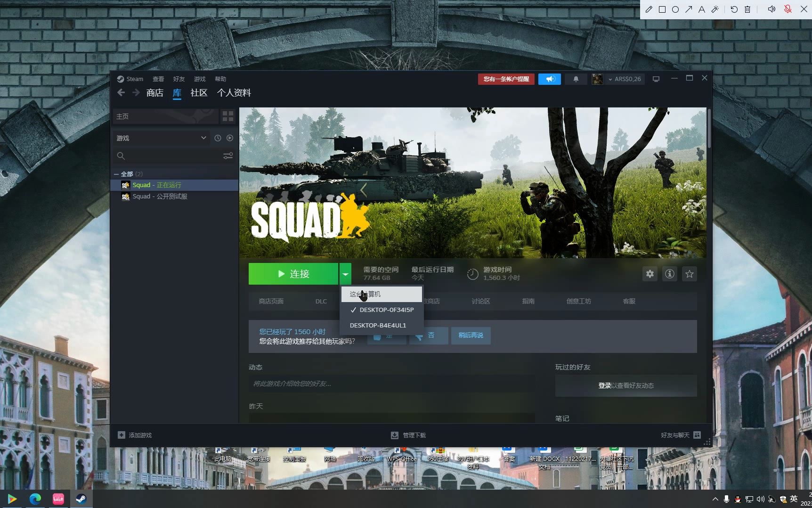
Task: Go back with the Steam back arrow
Action: pyautogui.click(x=121, y=93)
